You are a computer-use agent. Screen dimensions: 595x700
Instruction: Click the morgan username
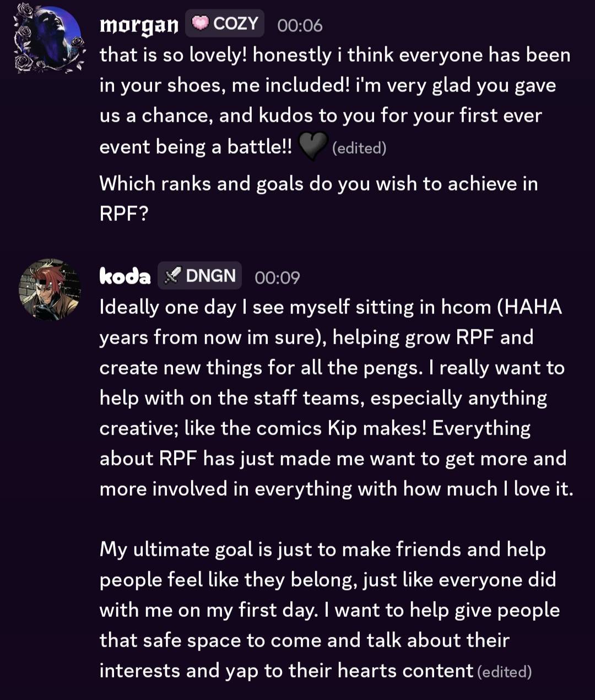coord(139,25)
